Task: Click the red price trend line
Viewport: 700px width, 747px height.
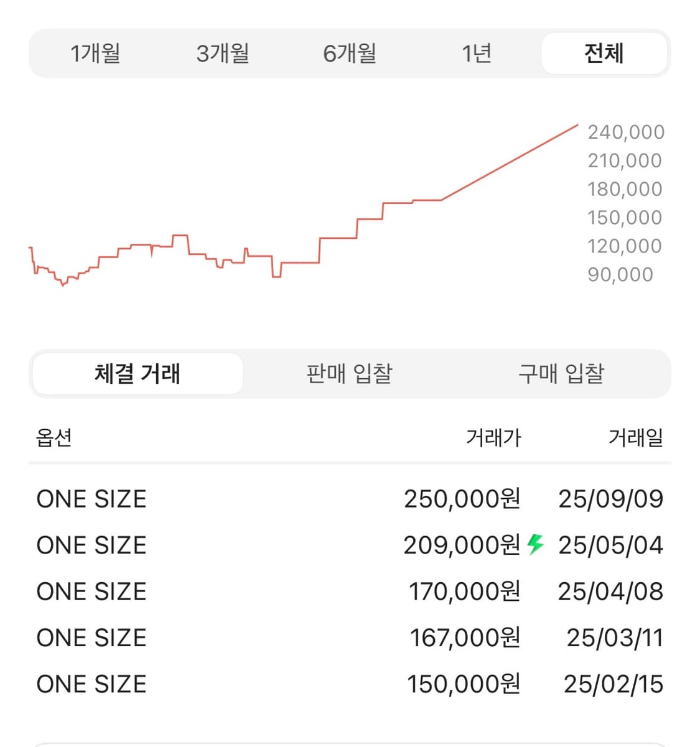Action: (510, 163)
